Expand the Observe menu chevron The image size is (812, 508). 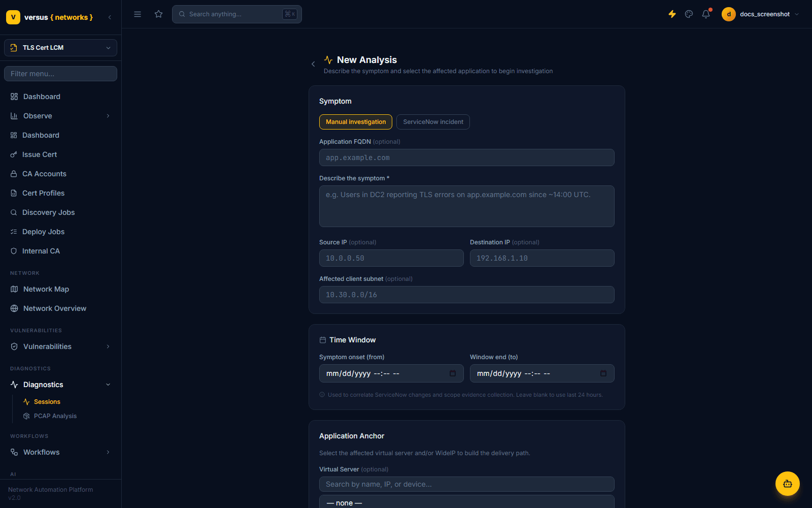tap(108, 116)
